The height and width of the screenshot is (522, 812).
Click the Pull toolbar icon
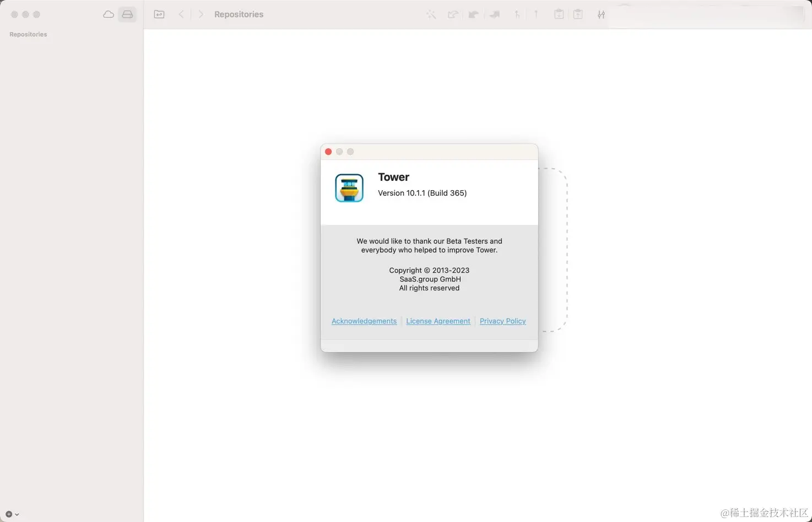[x=473, y=14]
